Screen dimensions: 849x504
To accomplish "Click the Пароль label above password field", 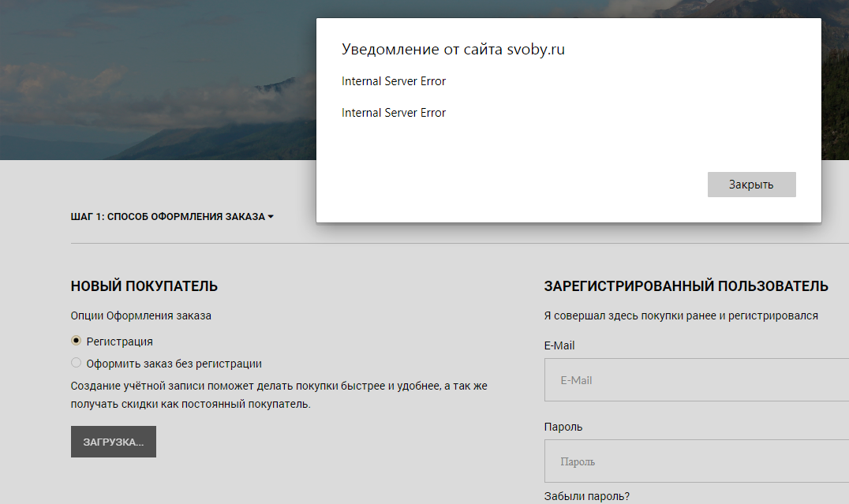I will tap(563, 427).
